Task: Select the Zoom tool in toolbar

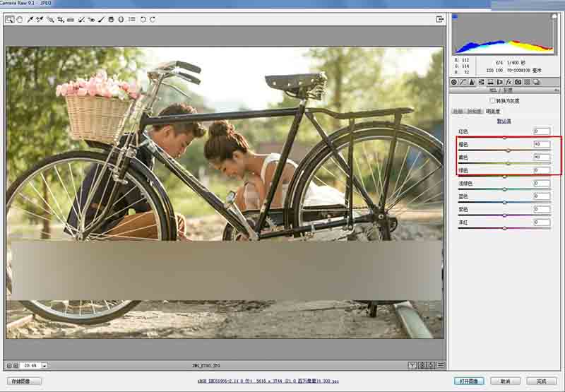Action: click(x=9, y=20)
